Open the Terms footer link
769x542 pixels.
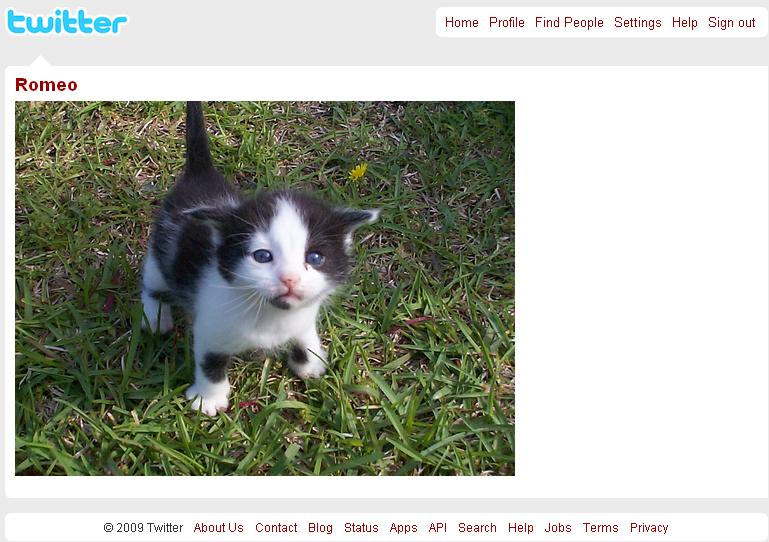pyautogui.click(x=600, y=528)
